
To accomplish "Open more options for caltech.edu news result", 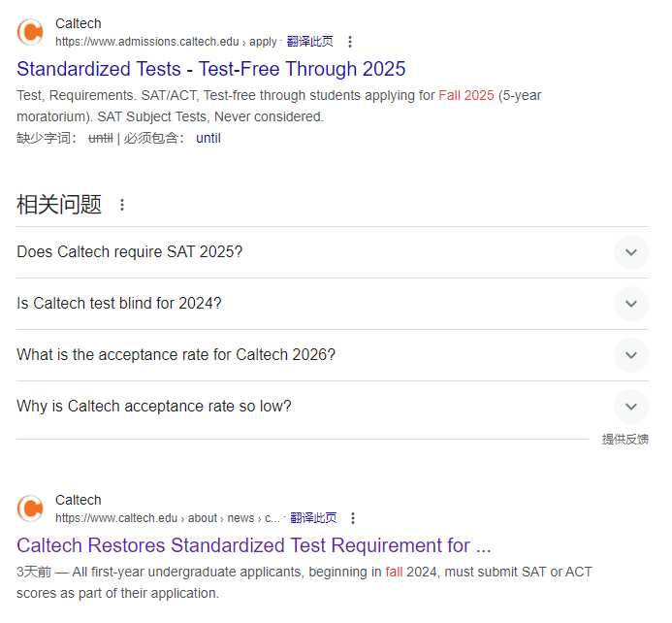I will tap(353, 518).
